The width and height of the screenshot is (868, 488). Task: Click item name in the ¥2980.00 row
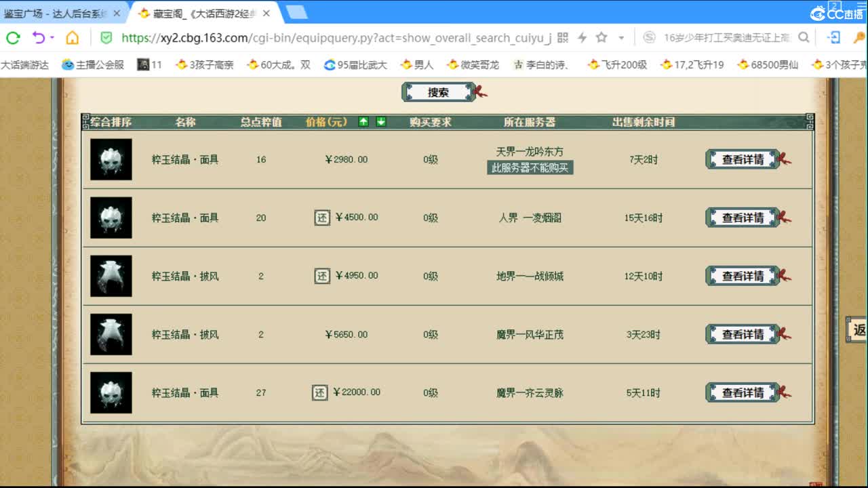(185, 160)
